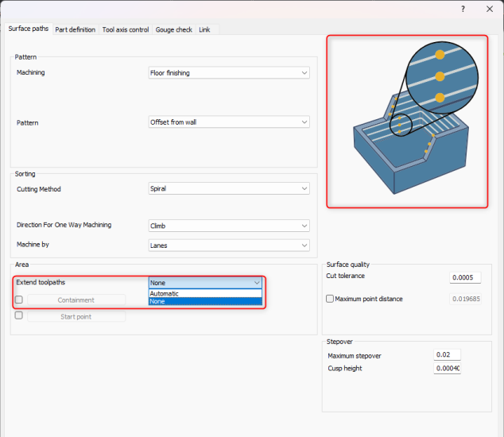The width and height of the screenshot is (504, 437).
Task: Select the Link tab
Action: [204, 29]
